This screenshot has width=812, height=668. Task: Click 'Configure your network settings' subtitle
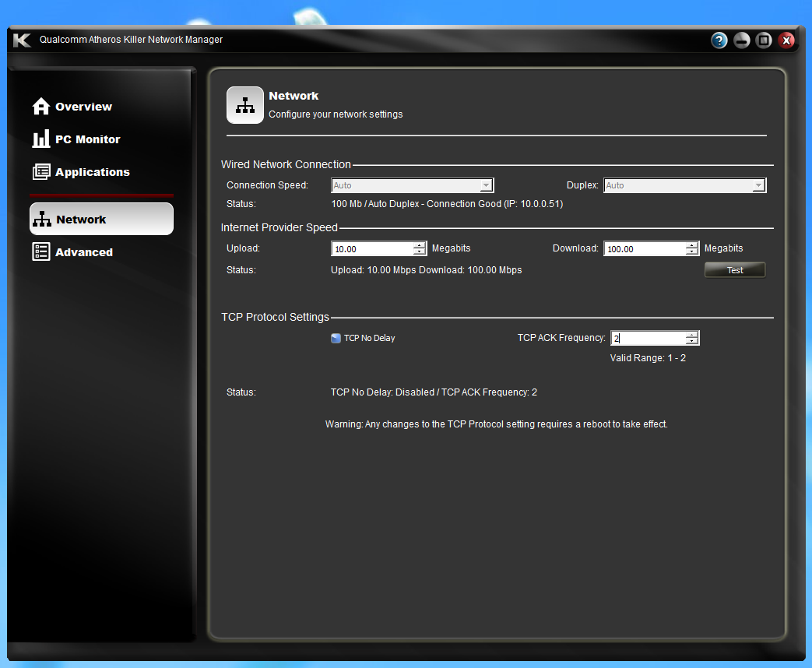pos(336,114)
